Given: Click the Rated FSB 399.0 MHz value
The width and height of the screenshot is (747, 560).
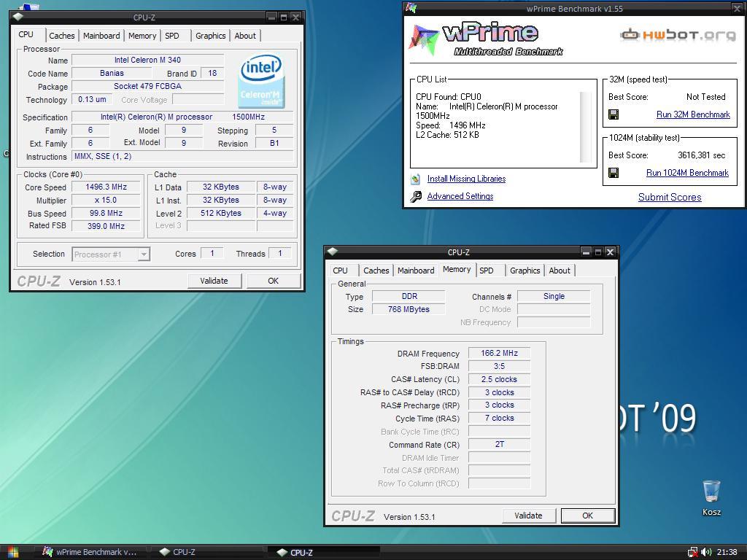Looking at the screenshot, I should point(107,226).
